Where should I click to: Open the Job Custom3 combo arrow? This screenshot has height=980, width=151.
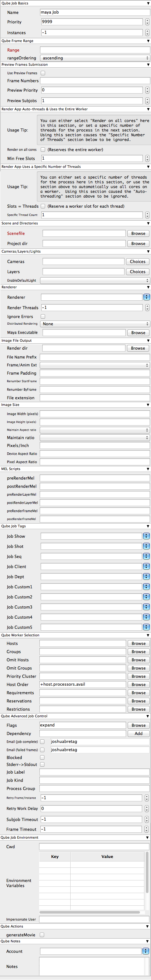[x=147, y=607]
